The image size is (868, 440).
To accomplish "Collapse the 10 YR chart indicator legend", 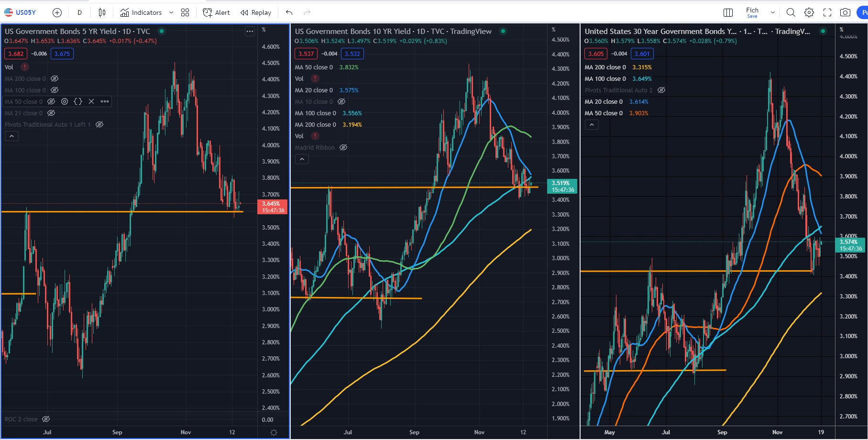I will 302,159.
